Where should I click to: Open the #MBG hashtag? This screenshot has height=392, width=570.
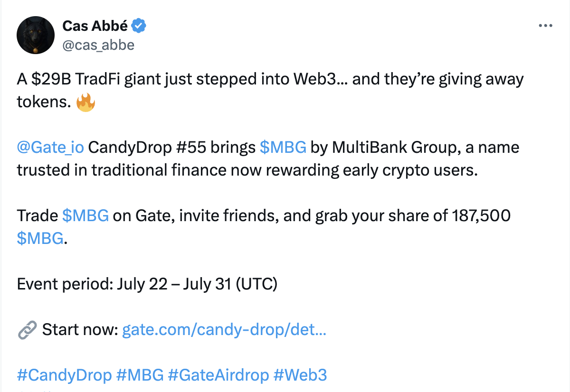tap(140, 375)
